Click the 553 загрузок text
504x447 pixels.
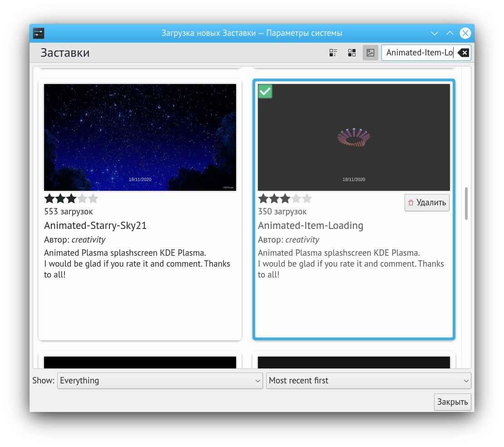point(68,212)
